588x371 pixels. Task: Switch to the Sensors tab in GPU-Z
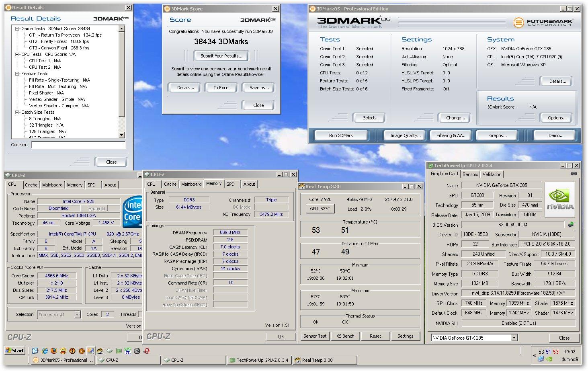point(470,174)
